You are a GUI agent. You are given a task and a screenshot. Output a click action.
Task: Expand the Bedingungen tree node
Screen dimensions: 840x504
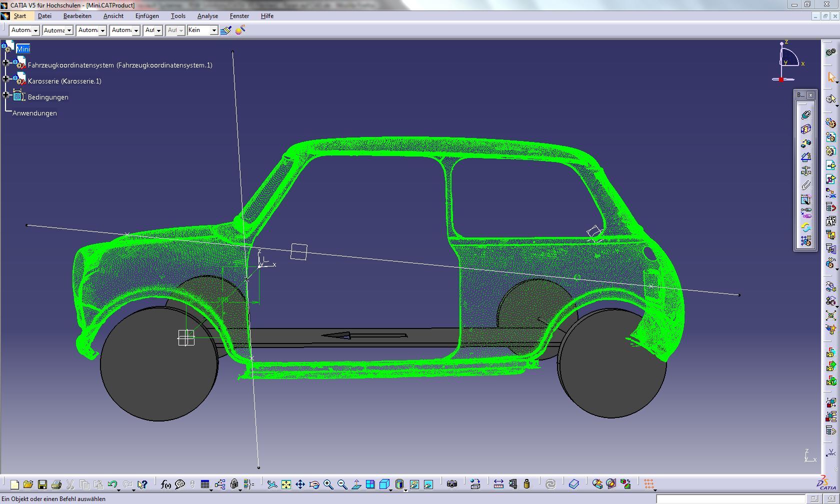pyautogui.click(x=5, y=94)
